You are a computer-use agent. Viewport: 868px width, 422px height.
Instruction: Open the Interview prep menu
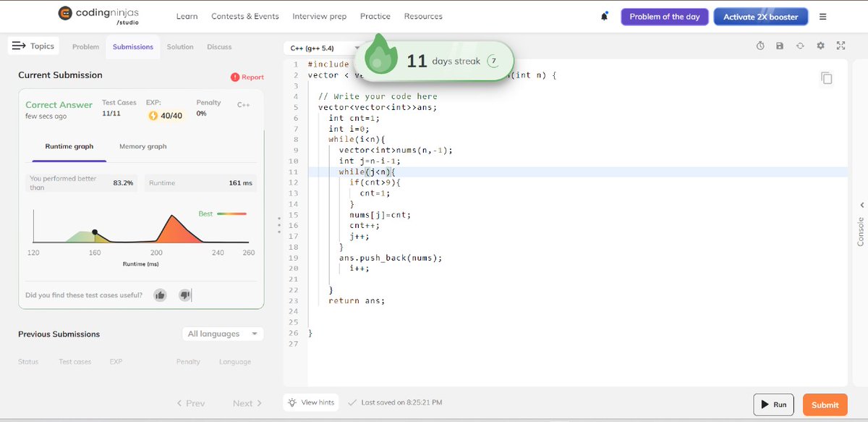pyautogui.click(x=319, y=16)
